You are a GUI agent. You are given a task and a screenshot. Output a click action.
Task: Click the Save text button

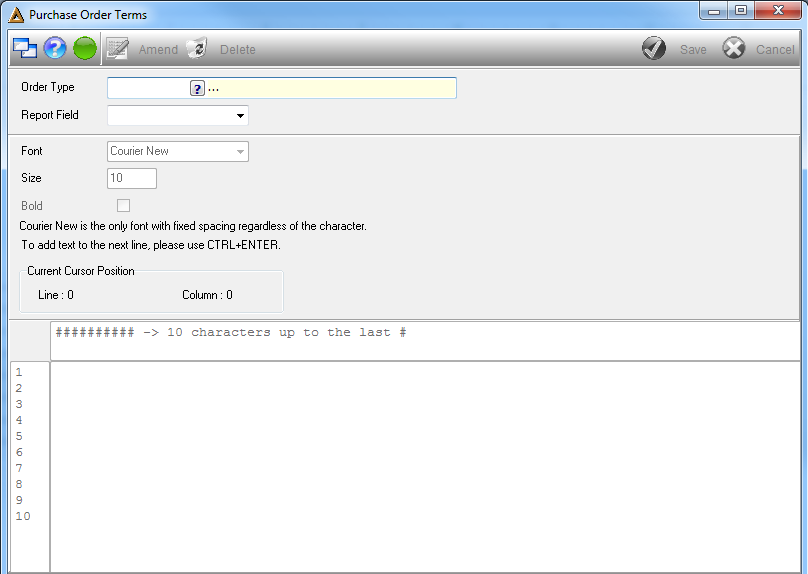tap(693, 49)
